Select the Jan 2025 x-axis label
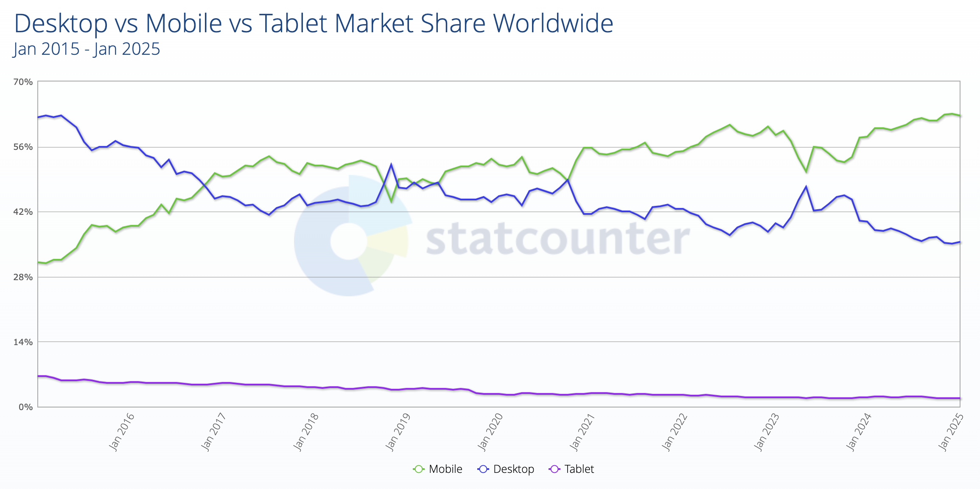This screenshot has height=489, width=980. coord(951,431)
